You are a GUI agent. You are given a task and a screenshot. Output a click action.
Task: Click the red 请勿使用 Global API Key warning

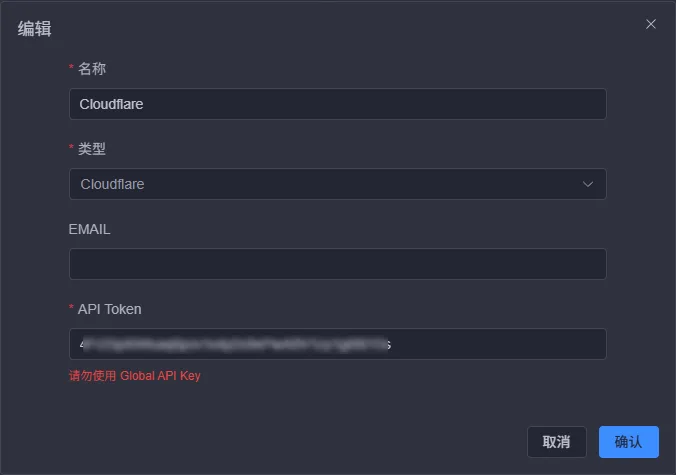click(x=134, y=376)
